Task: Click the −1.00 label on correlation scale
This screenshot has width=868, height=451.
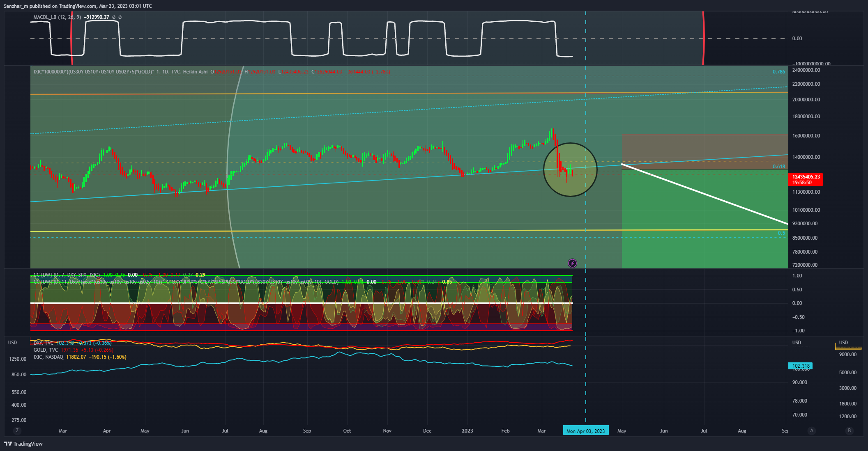Action: 798,331
